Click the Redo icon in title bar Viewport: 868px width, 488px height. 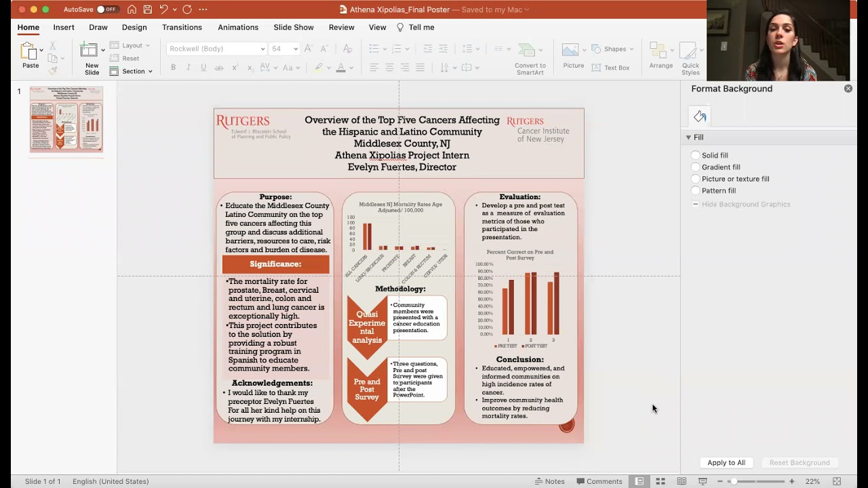pos(187,9)
